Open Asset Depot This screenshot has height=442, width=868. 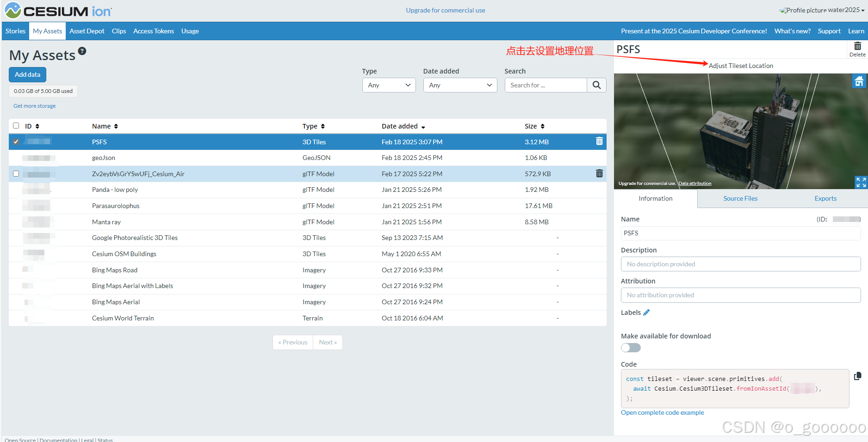tap(87, 31)
